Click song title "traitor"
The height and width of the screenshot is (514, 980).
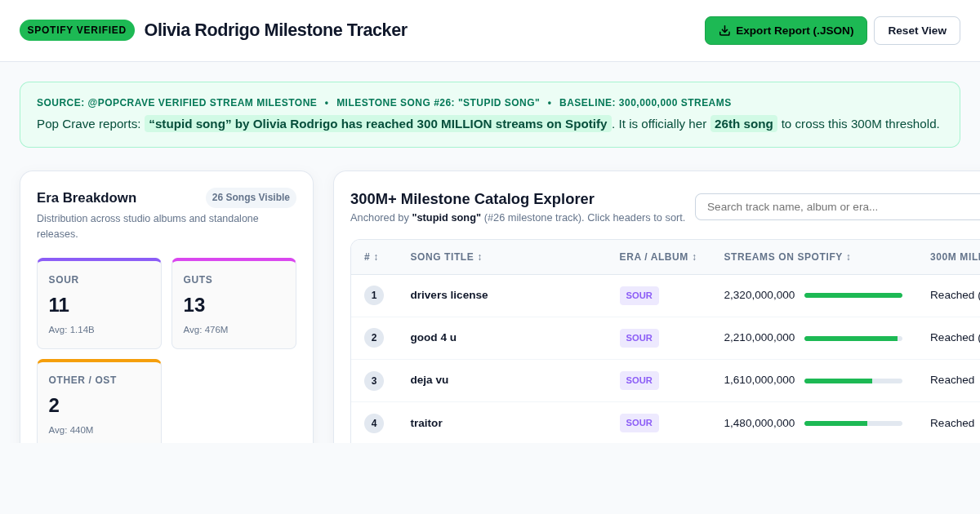pyautogui.click(x=426, y=423)
